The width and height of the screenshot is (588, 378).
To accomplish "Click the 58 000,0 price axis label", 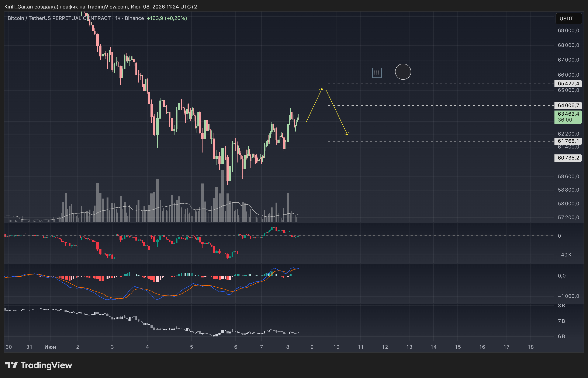I will click(x=568, y=204).
